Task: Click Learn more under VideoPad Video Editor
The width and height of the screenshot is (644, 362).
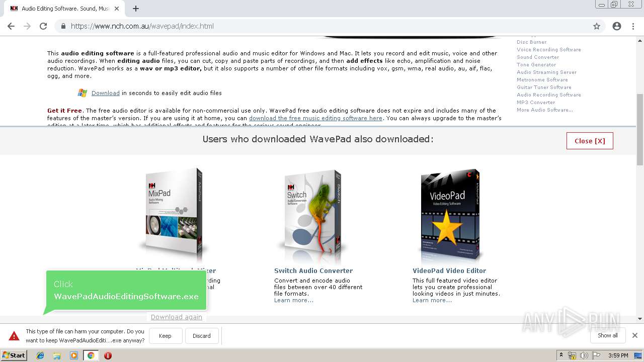Action: [432, 300]
